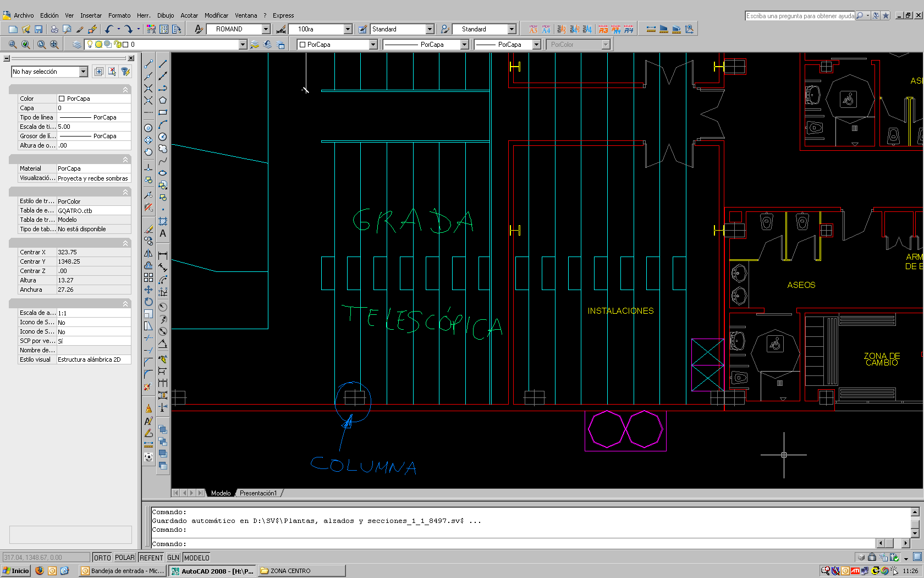Viewport: 924px width, 578px height.
Task: Click the PorCapa color swatch in properties
Action: pyautogui.click(x=62, y=99)
